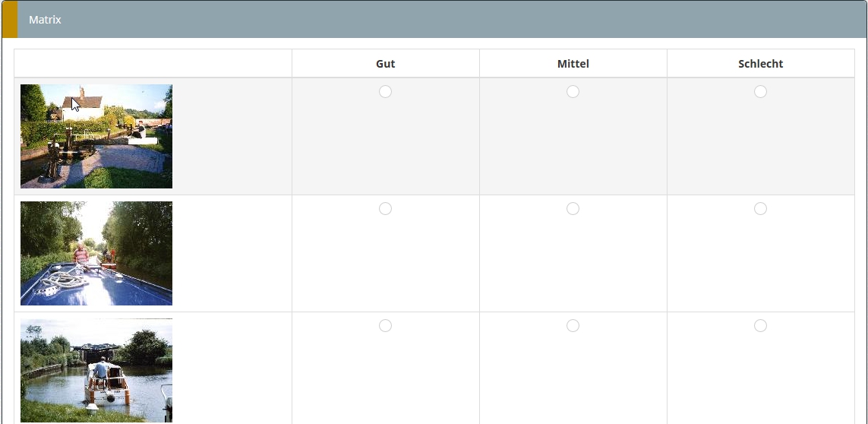
Task: Choose Gut for the white boat photo
Action: (x=385, y=326)
